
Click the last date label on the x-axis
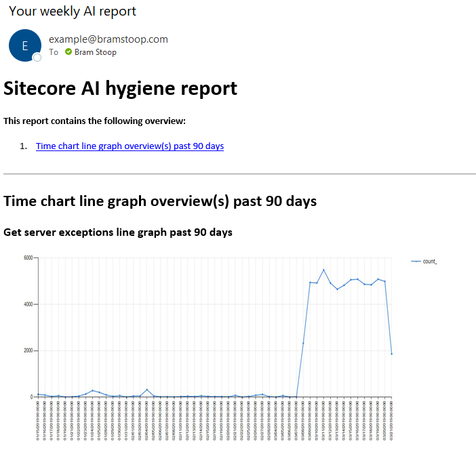point(392,420)
